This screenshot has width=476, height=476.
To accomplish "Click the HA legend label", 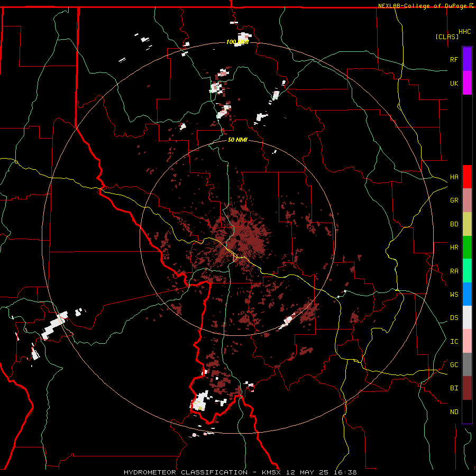I will click(454, 177).
